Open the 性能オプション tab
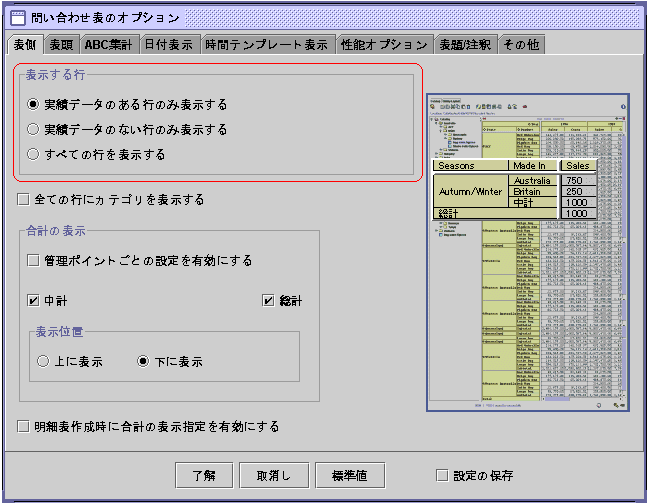The height and width of the screenshot is (504, 647). click(x=384, y=44)
